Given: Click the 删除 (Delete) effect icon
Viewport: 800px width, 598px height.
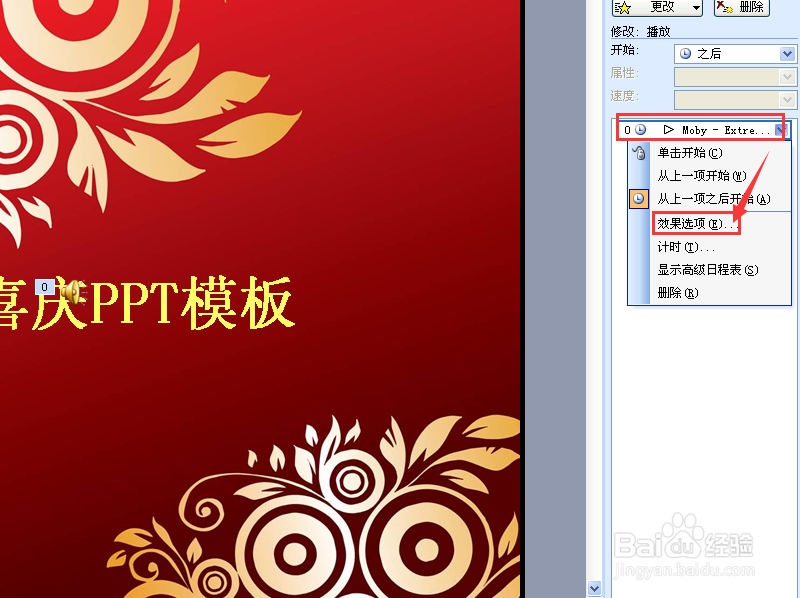Looking at the screenshot, I should tap(725, 7).
